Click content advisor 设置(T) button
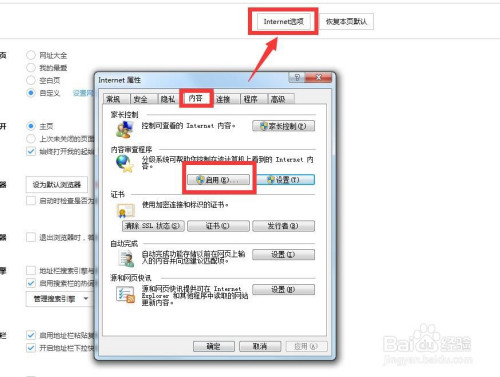 click(285, 180)
